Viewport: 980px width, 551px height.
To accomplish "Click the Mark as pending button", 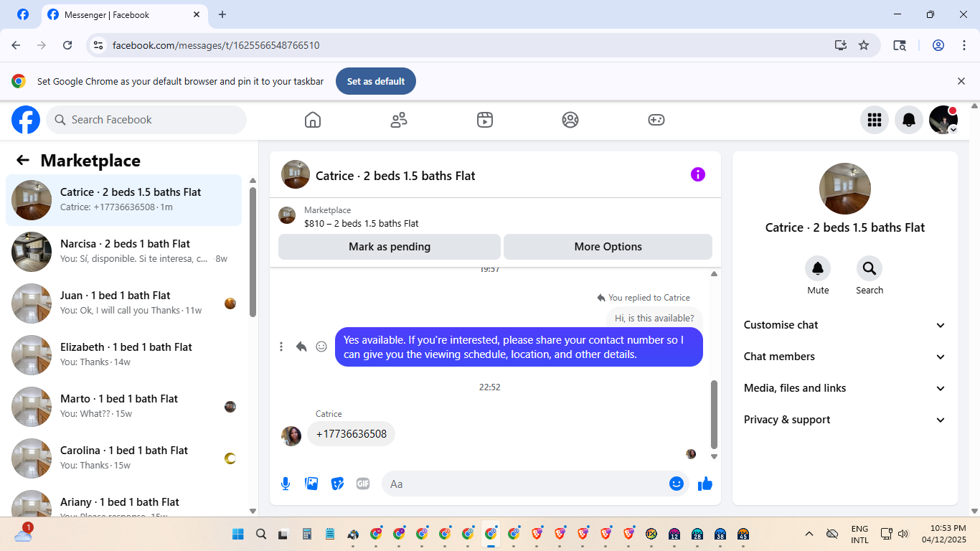I will point(390,247).
